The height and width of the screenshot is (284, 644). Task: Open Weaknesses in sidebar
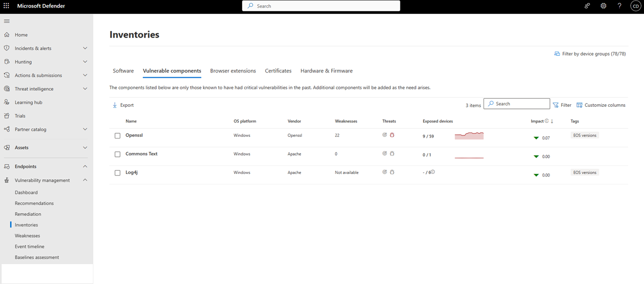(27, 236)
